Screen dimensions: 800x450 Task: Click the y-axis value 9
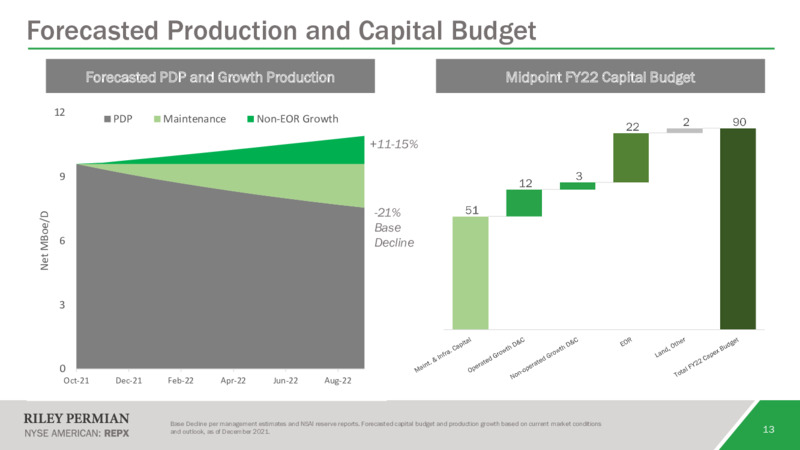pos(62,177)
